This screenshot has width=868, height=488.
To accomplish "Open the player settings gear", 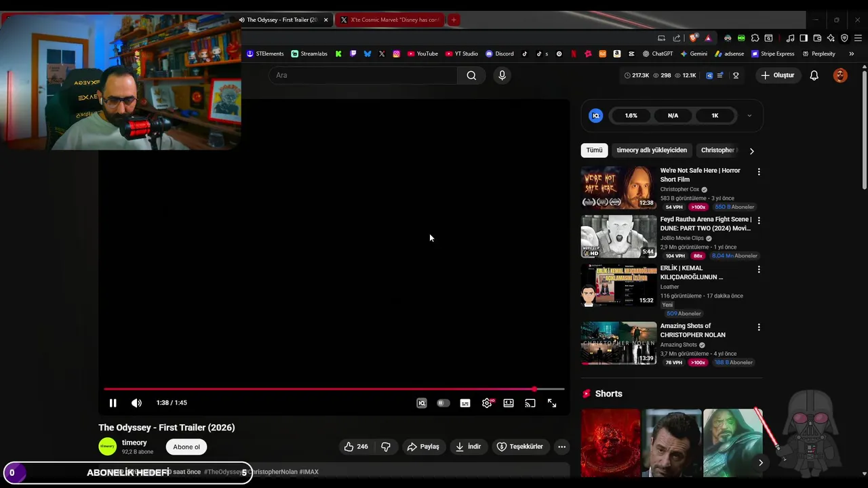I will point(487,403).
